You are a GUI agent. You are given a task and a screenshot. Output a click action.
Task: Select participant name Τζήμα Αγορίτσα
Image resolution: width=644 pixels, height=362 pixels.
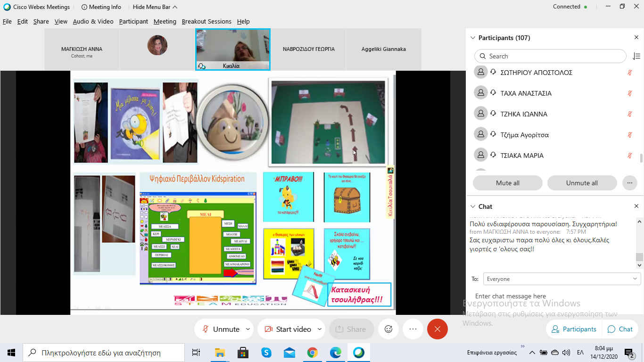pyautogui.click(x=525, y=135)
